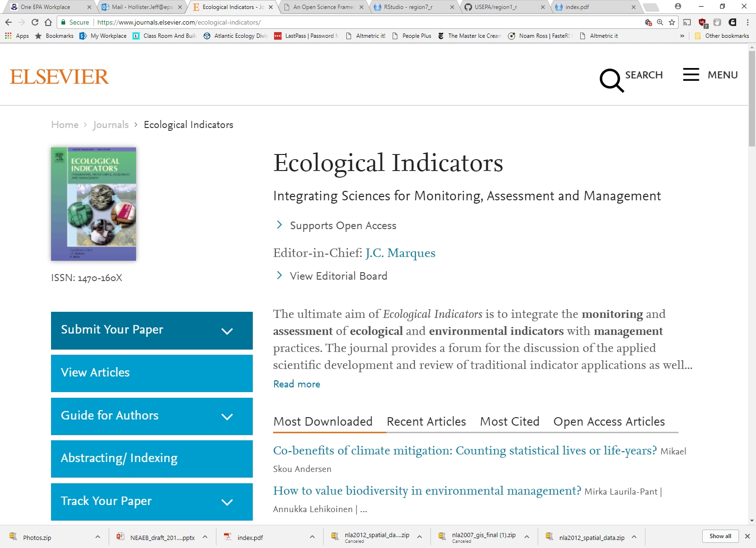Click the Chrome profile avatar icon
756x548 pixels.
678,7
